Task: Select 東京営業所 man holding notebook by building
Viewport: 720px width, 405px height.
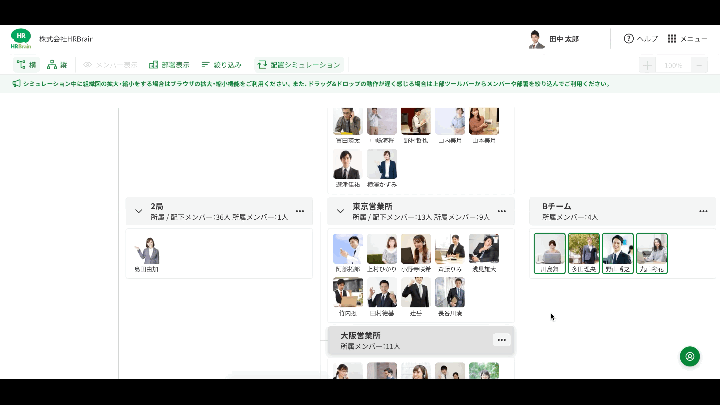Action: click(450, 292)
